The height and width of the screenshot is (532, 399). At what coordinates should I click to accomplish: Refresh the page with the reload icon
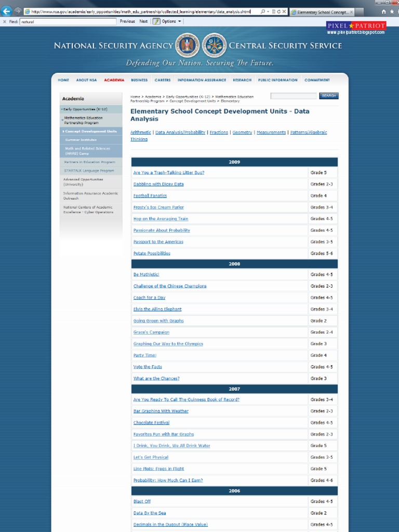tap(278, 11)
